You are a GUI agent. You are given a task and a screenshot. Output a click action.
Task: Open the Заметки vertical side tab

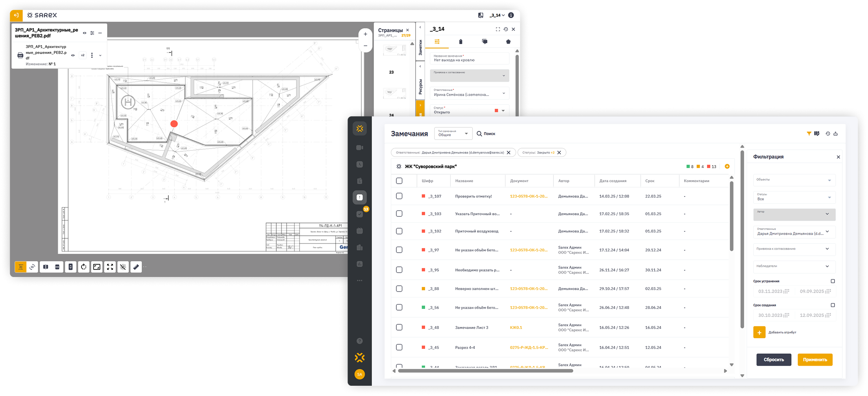coord(420,47)
